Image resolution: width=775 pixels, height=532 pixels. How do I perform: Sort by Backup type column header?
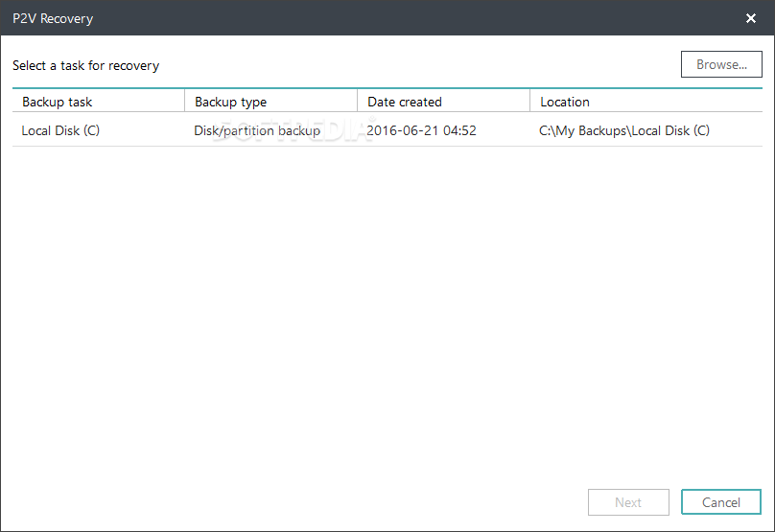[x=270, y=102]
